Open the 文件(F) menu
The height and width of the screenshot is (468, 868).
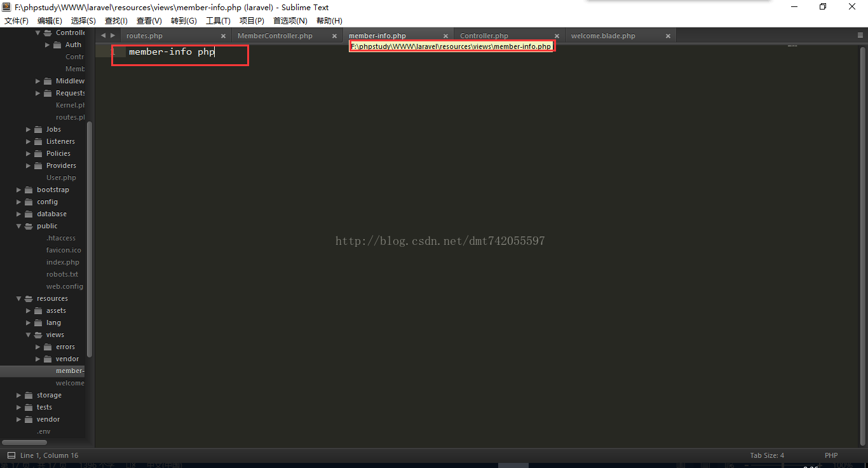pos(16,21)
